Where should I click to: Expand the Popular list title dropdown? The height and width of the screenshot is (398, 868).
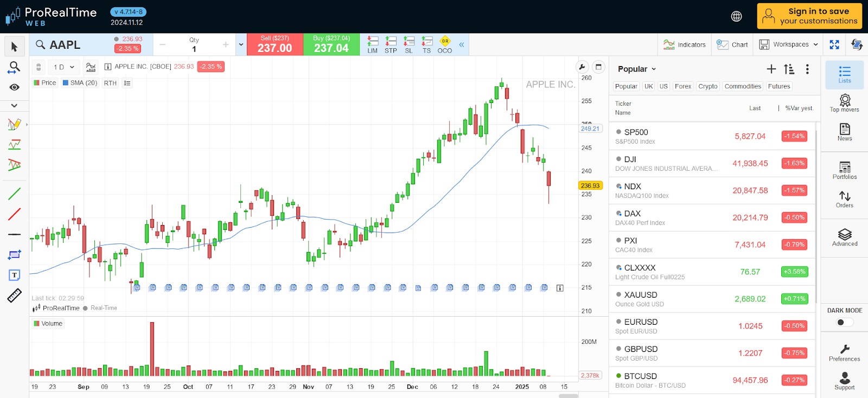click(x=637, y=69)
